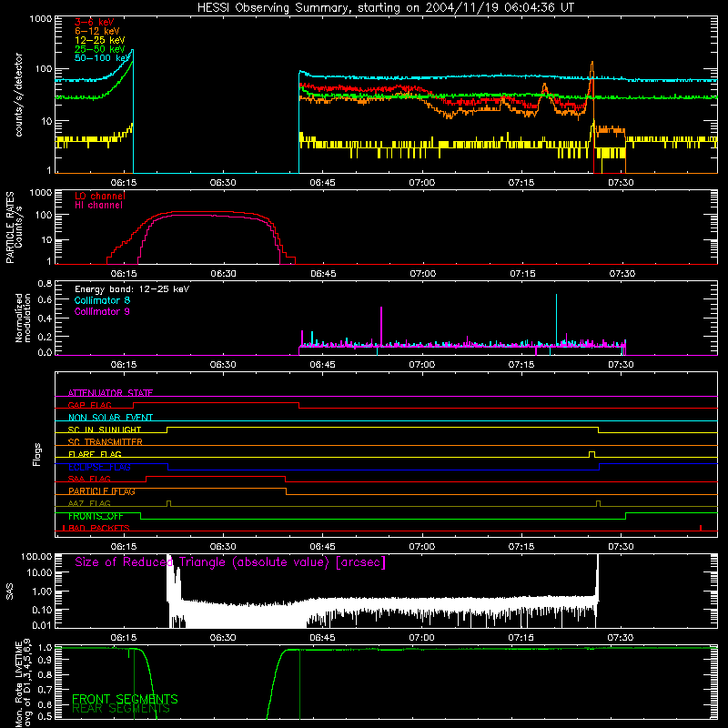728x728 pixels.
Task: Click the 07:00 tick label under the counts panel
Action: pos(421,183)
